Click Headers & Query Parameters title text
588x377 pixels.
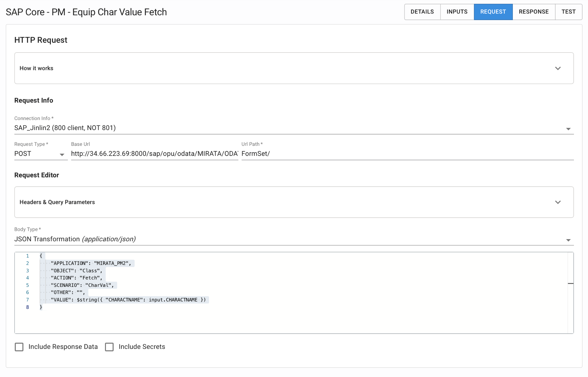[x=57, y=202]
